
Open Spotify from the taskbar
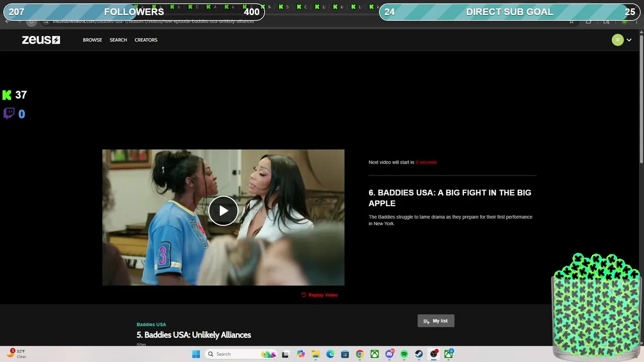coord(404,354)
